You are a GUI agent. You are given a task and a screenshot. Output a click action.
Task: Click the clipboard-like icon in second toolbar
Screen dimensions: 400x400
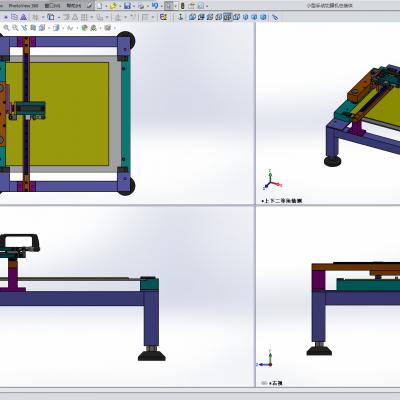pos(51,17)
